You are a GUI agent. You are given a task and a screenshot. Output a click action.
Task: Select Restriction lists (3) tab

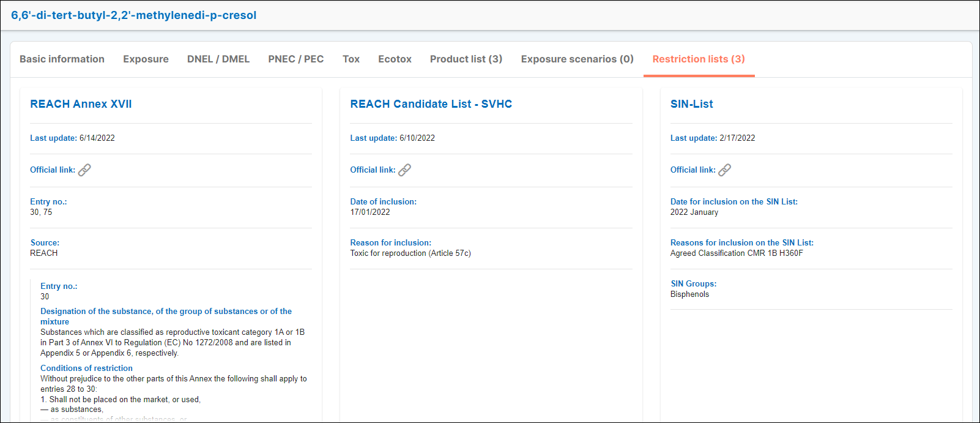pos(699,59)
